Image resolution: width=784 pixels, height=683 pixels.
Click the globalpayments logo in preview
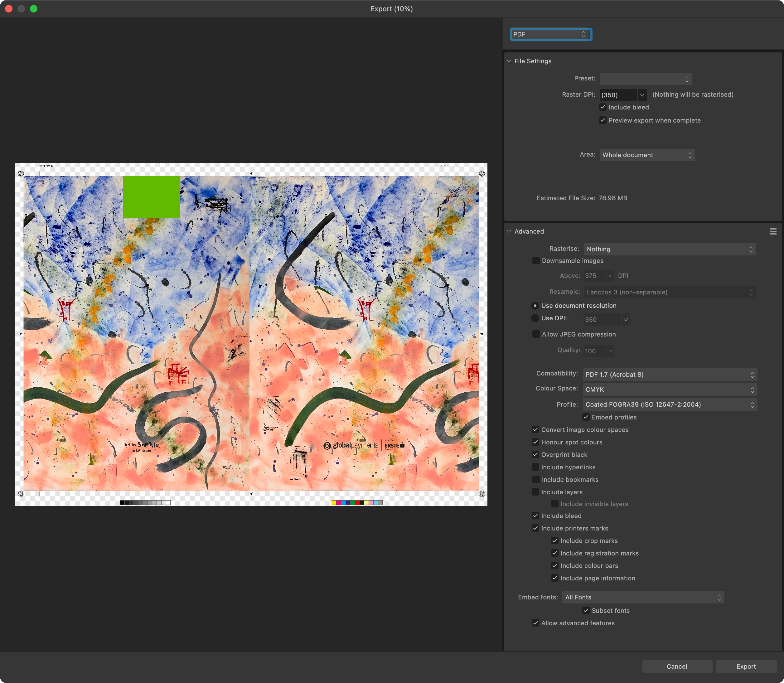coord(351,445)
